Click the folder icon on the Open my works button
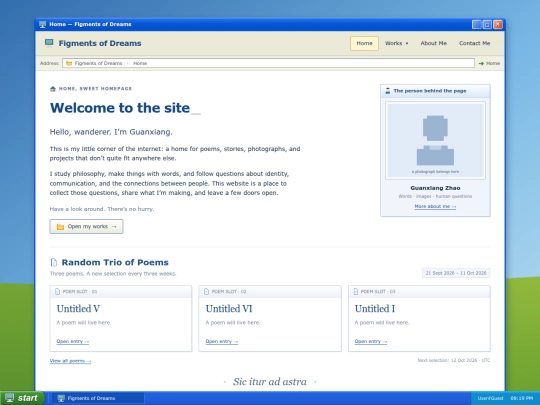 click(60, 227)
